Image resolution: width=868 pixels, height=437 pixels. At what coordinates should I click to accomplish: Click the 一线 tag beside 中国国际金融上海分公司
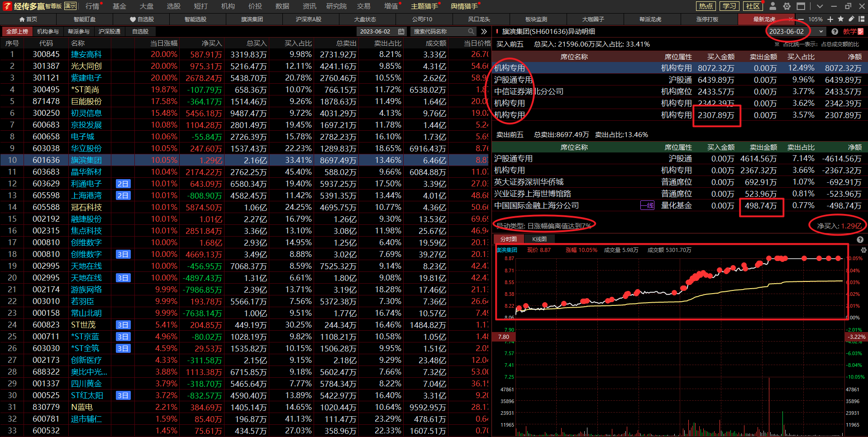(x=647, y=205)
